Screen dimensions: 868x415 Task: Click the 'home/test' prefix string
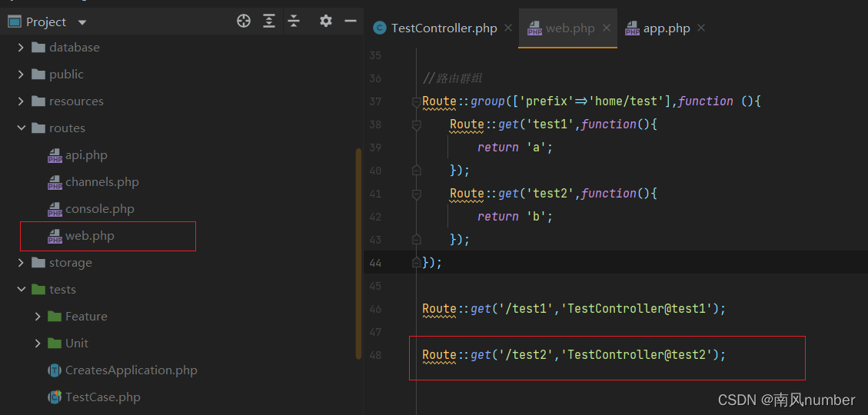coord(630,101)
